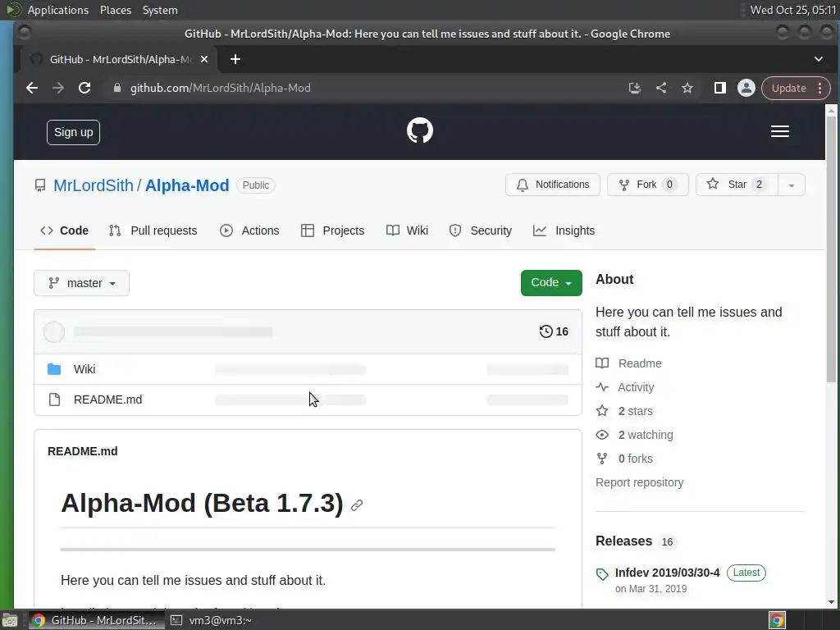Expand the green Code dropdown
Image resolution: width=840 pixels, height=630 pixels.
coord(551,283)
